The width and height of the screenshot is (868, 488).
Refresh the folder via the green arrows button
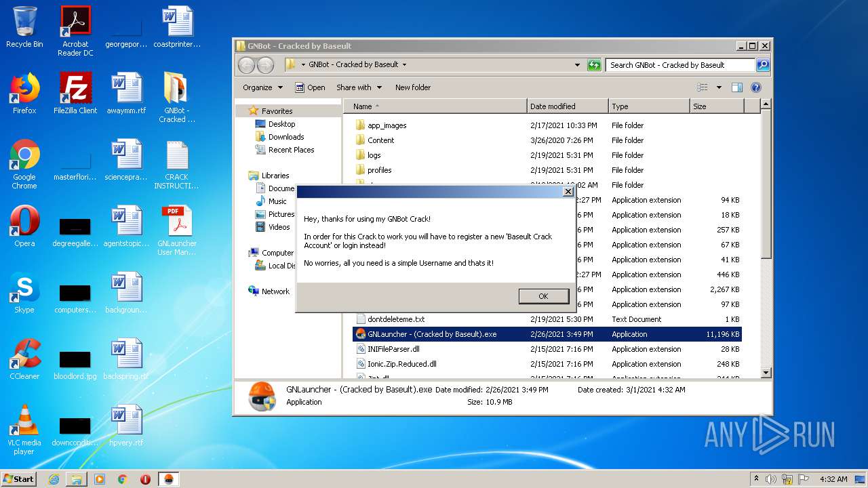click(594, 65)
